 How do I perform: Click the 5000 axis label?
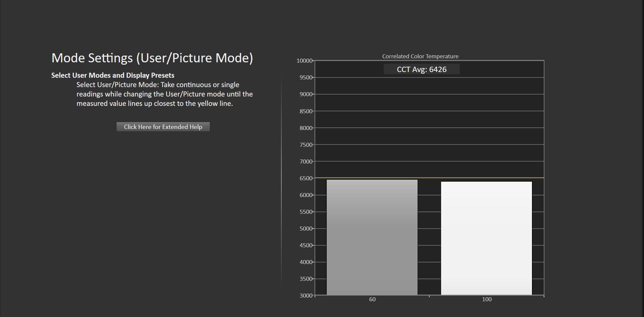pos(306,229)
